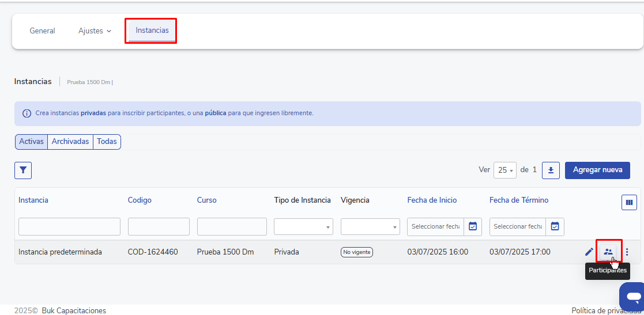This screenshot has width=644, height=315.
Task: Open the Vigencia filter dropdown
Action: point(370,227)
